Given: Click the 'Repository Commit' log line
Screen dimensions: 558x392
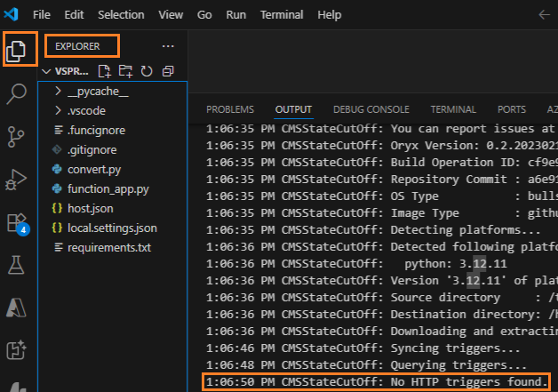Looking at the screenshot, I should point(382,180).
